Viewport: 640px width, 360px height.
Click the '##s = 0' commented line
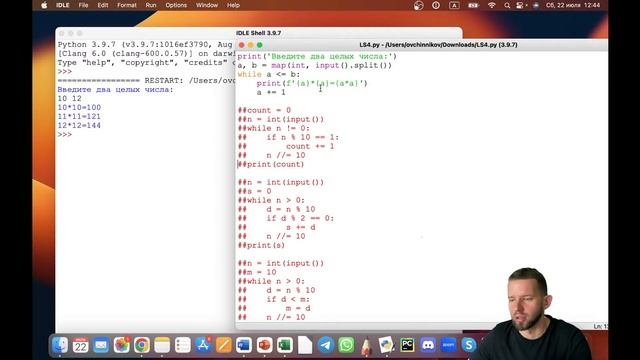click(x=254, y=191)
